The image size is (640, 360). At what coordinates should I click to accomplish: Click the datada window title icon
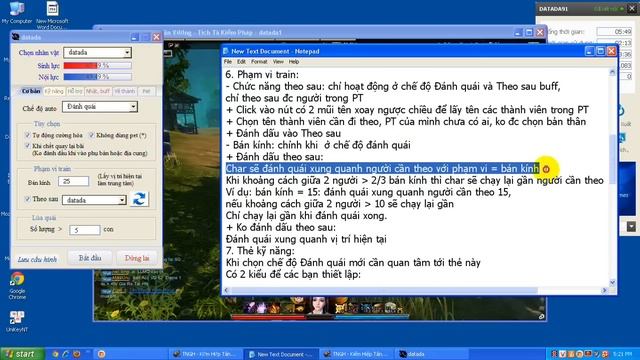(16, 37)
